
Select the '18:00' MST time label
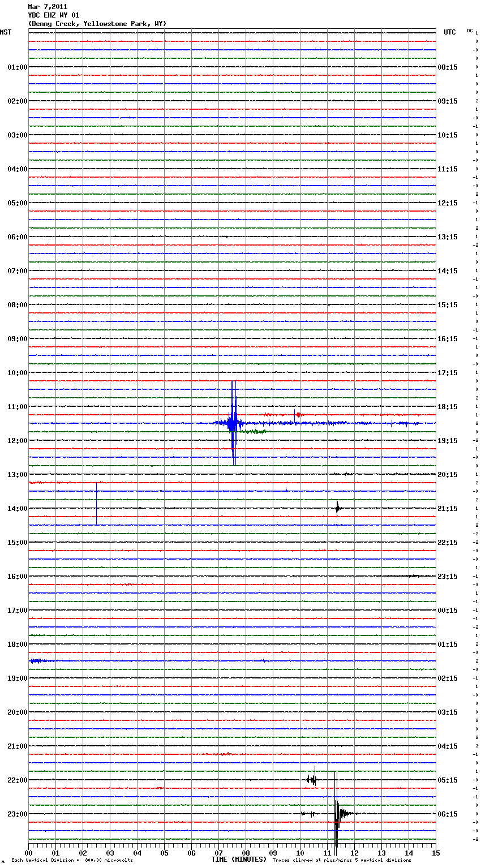pyautogui.click(x=18, y=644)
